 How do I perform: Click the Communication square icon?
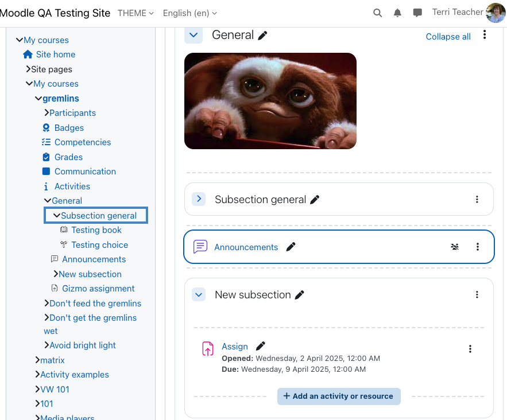pyautogui.click(x=47, y=171)
